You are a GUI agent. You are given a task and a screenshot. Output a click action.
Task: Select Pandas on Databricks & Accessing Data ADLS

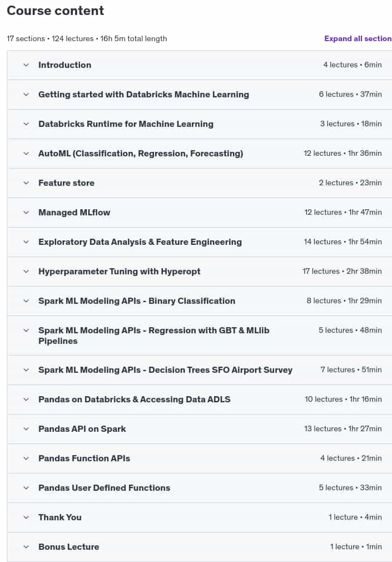pyautogui.click(x=135, y=400)
